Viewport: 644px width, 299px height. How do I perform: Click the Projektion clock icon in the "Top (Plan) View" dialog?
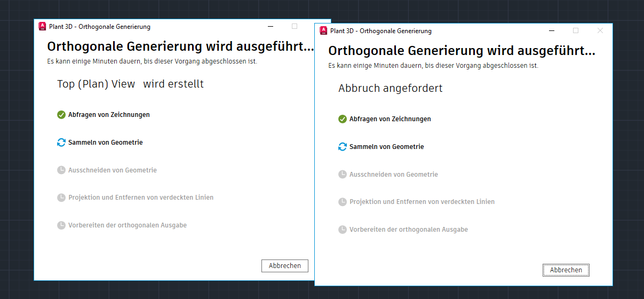(x=61, y=198)
